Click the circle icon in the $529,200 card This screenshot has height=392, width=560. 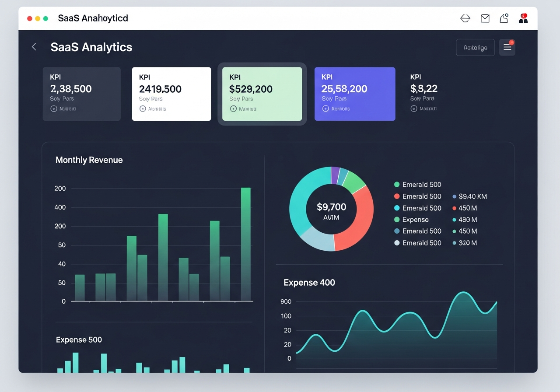(233, 108)
